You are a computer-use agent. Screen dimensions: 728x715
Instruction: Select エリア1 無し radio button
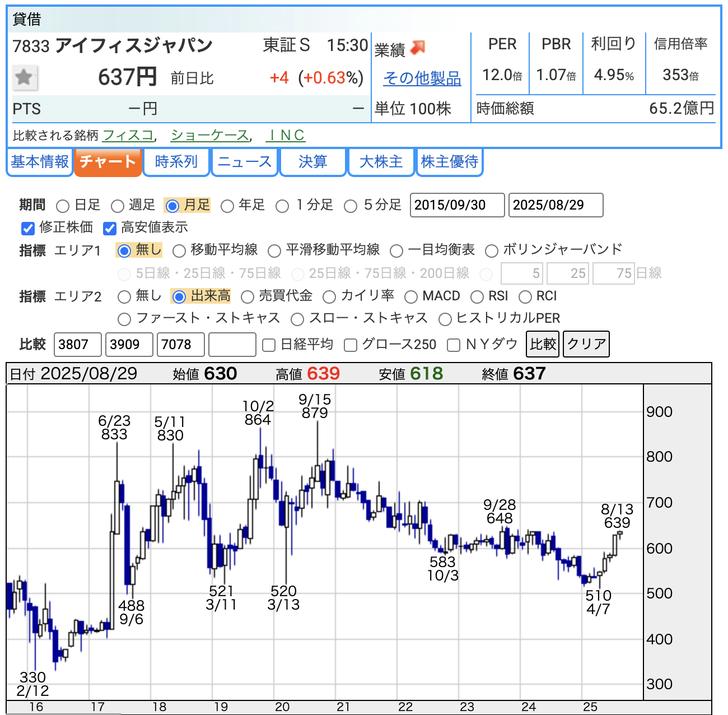point(124,250)
